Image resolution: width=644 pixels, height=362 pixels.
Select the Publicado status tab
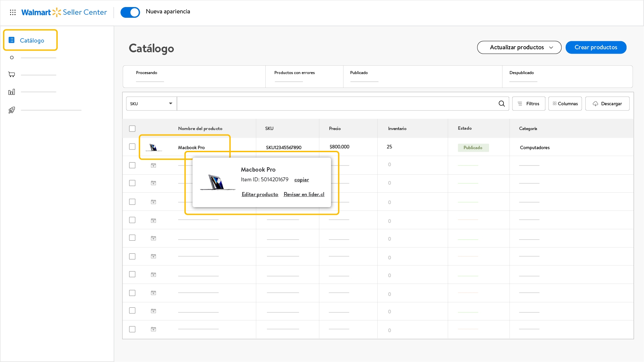point(423,77)
